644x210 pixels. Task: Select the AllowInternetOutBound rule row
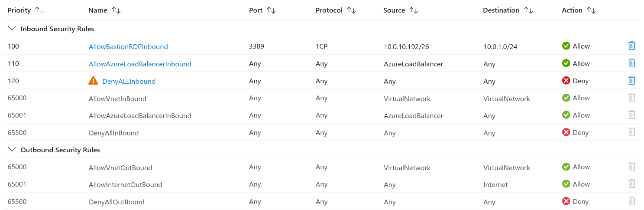pos(322,184)
